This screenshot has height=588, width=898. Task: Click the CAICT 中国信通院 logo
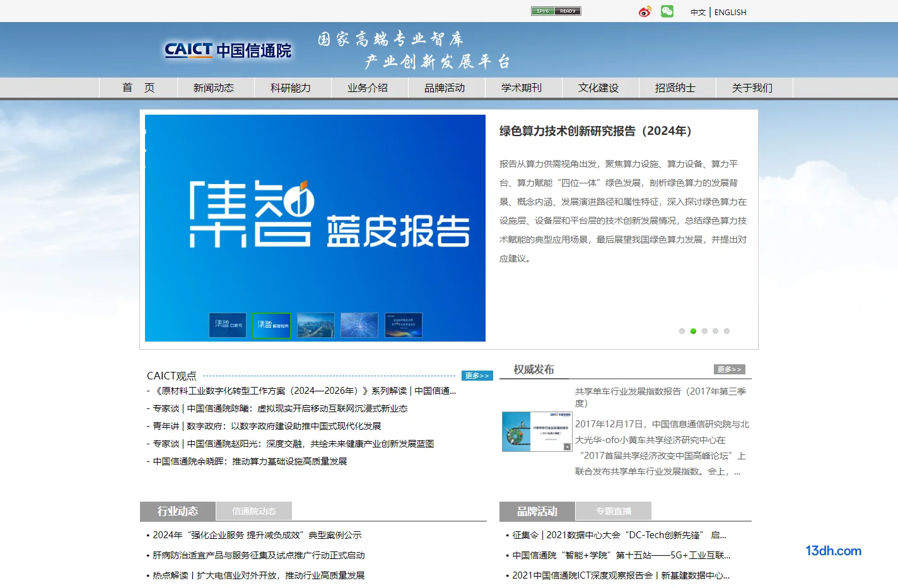point(228,50)
